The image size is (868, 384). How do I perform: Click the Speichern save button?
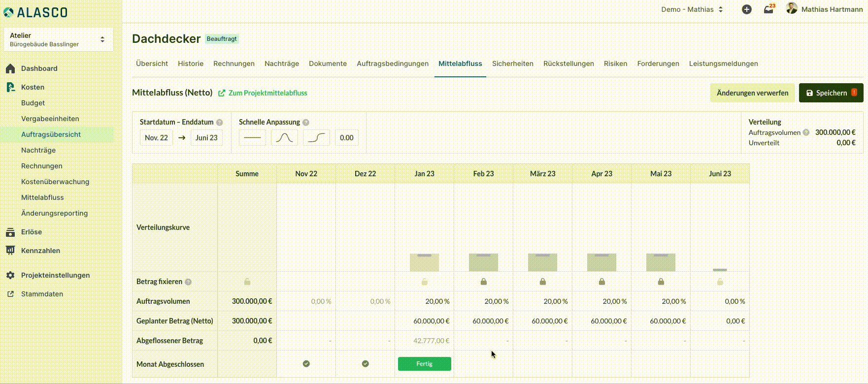coord(831,93)
